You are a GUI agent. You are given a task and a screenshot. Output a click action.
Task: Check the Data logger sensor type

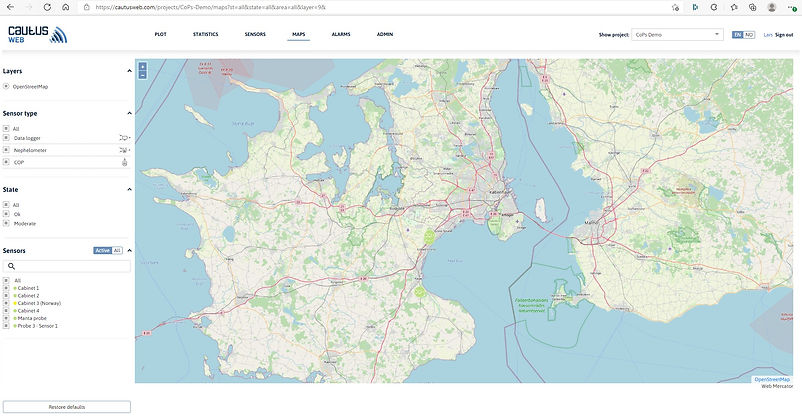point(6,138)
